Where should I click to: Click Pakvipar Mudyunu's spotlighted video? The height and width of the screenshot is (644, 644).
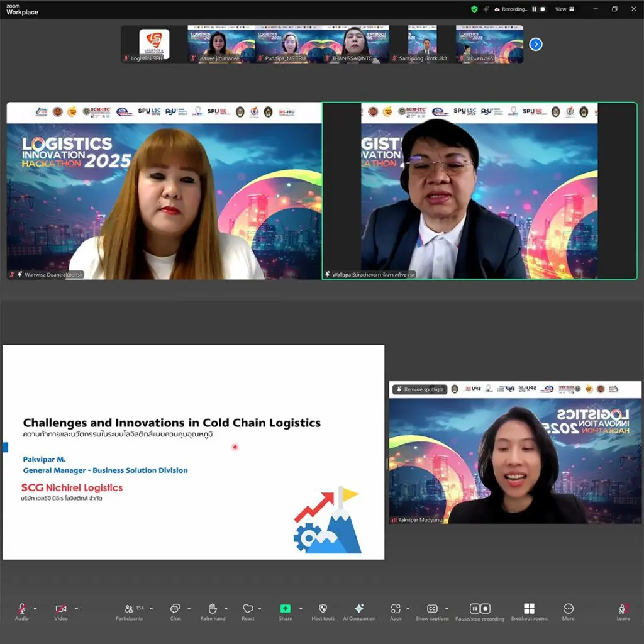point(515,452)
